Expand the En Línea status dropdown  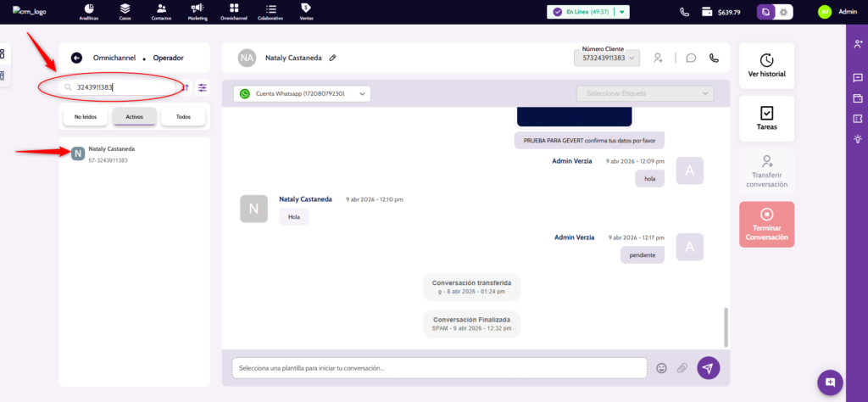pyautogui.click(x=622, y=12)
